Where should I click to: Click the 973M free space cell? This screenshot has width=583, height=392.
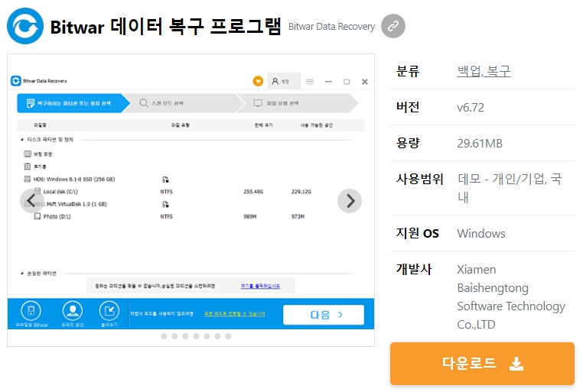pyautogui.click(x=298, y=216)
